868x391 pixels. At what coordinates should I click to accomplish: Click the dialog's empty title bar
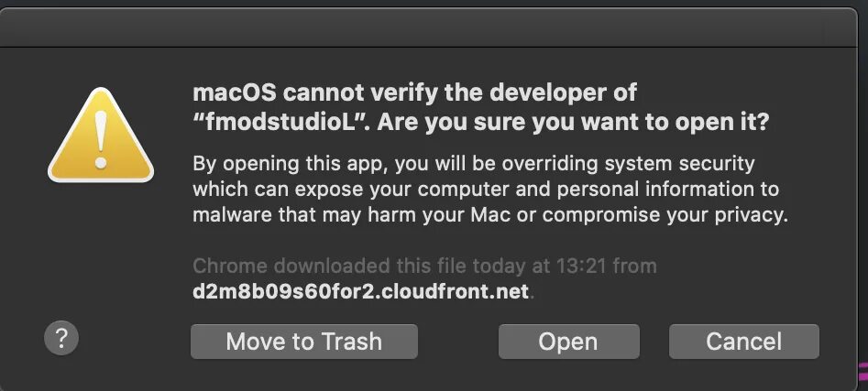click(x=428, y=27)
